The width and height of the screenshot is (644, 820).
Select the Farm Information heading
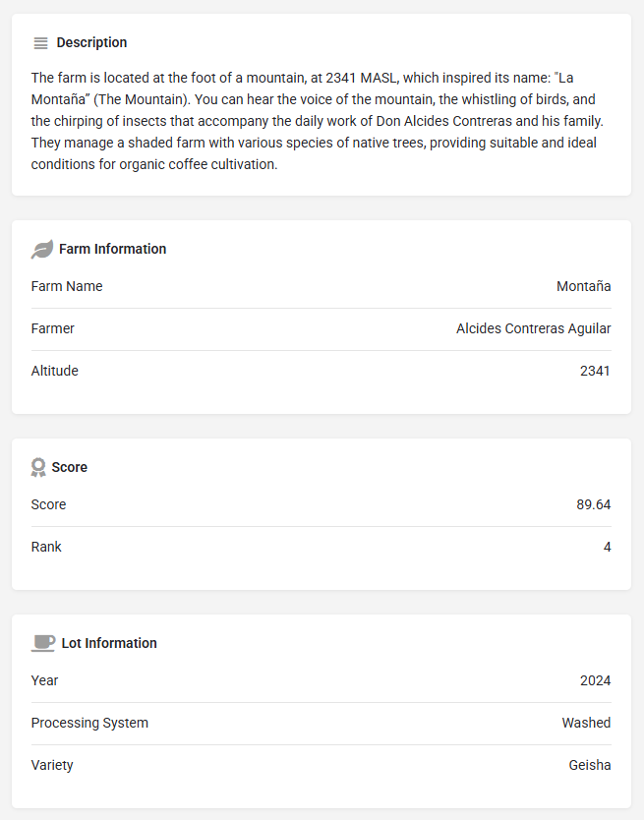[x=112, y=249]
